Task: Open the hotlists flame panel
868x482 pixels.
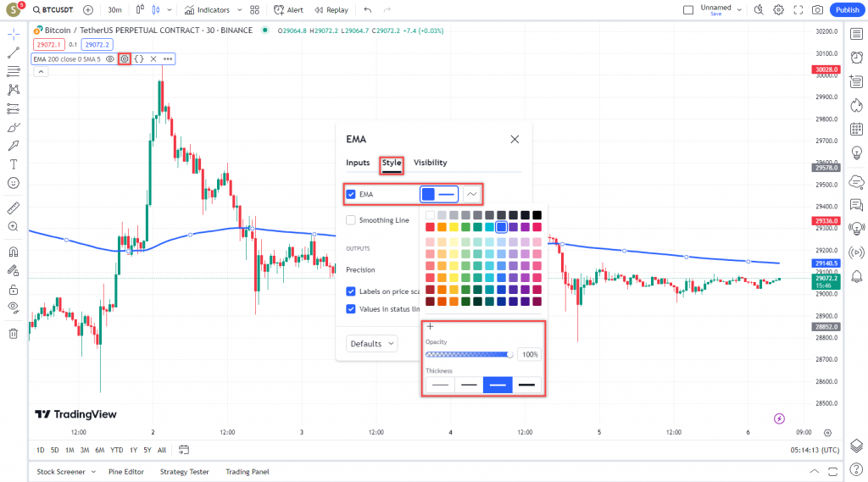Action: click(x=856, y=105)
